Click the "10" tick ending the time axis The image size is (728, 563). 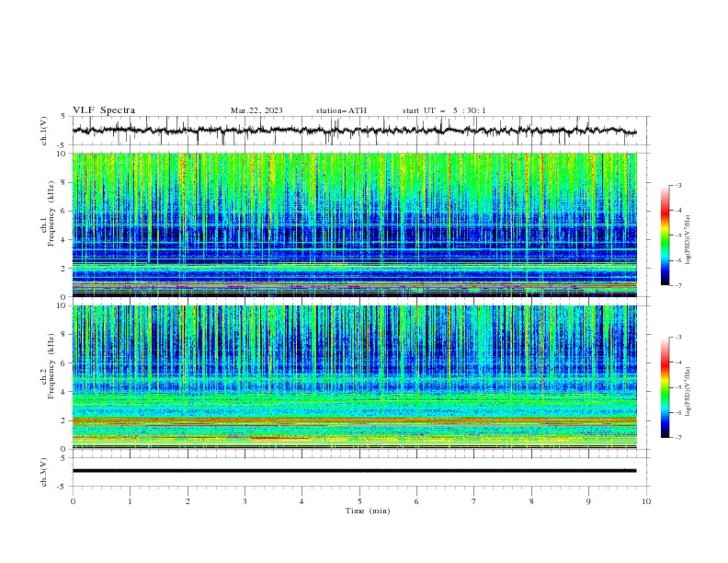(646, 501)
